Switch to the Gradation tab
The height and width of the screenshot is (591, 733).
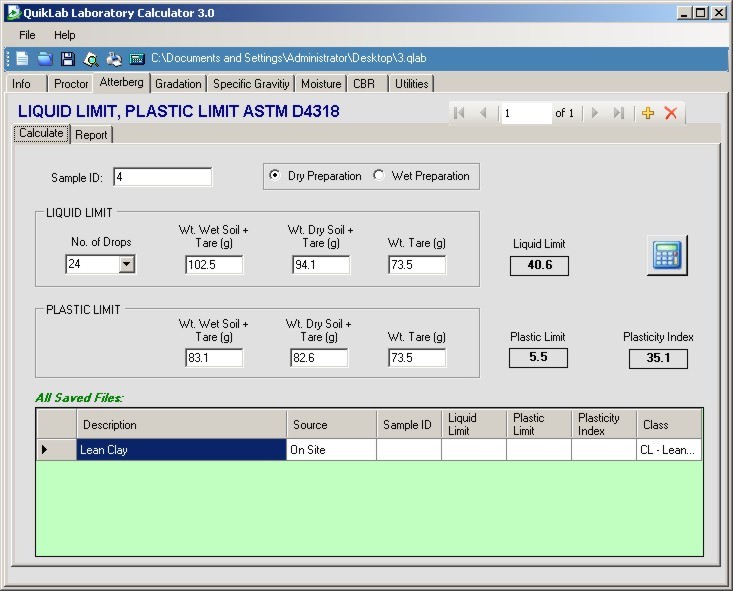[x=178, y=84]
